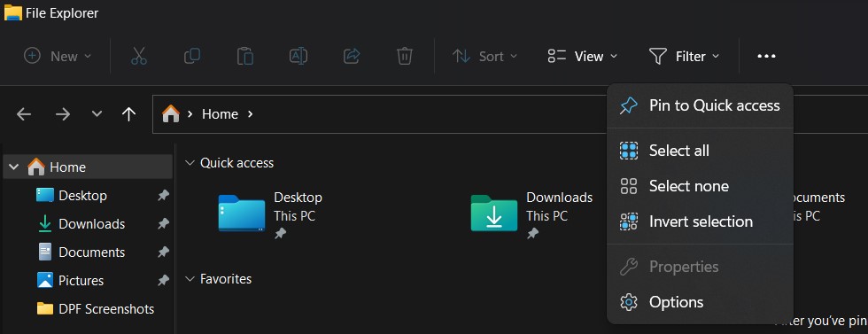The image size is (868, 334).
Task: Click Home breadcrumb in address bar
Action: point(220,114)
